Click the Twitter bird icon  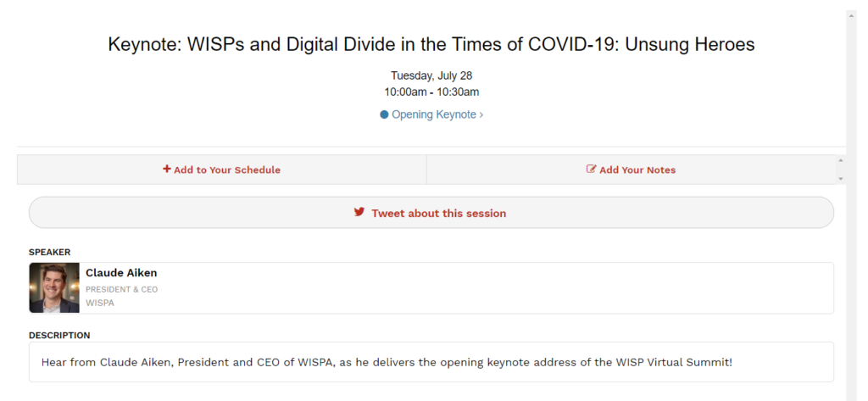click(x=359, y=212)
